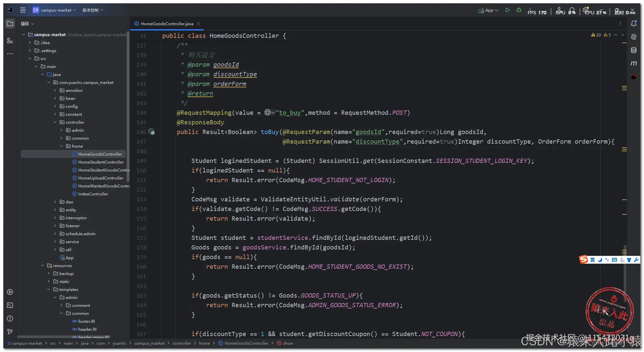Open the Problems tool window

pos(10,318)
